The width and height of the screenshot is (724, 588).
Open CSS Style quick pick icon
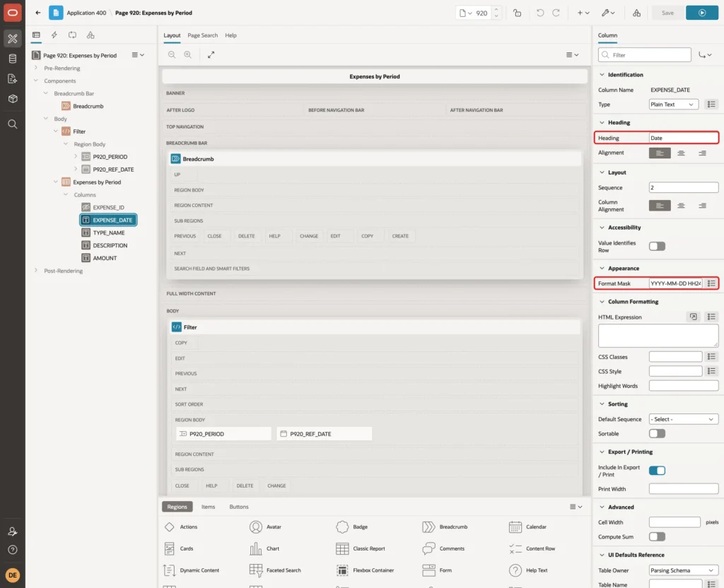tap(711, 371)
